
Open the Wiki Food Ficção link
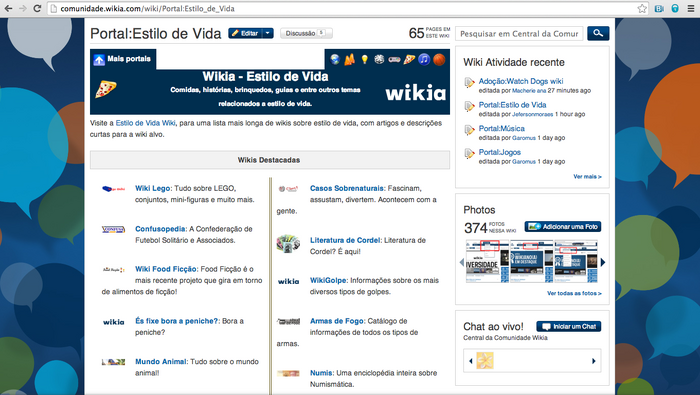(166, 269)
